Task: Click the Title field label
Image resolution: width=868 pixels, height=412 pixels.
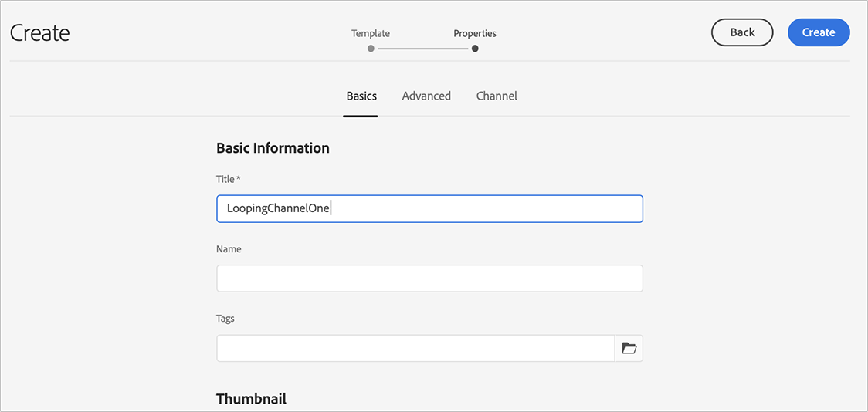Action: point(228,179)
